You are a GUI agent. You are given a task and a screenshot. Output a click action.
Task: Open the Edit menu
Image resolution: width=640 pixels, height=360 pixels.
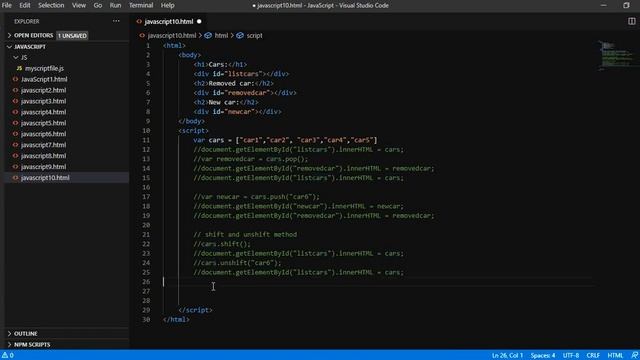tap(25, 5)
